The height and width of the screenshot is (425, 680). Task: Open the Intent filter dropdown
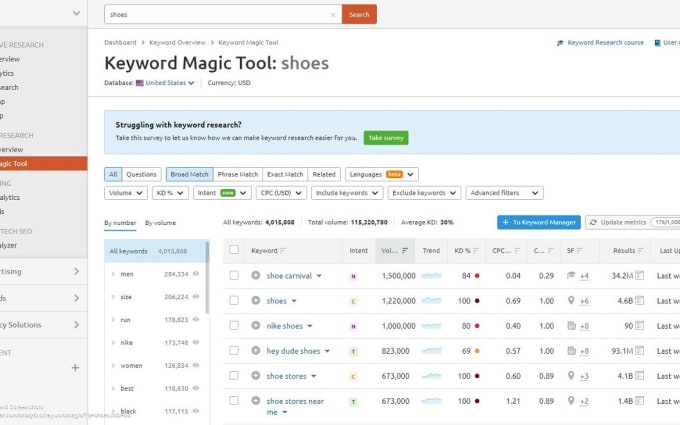pyautogui.click(x=222, y=193)
